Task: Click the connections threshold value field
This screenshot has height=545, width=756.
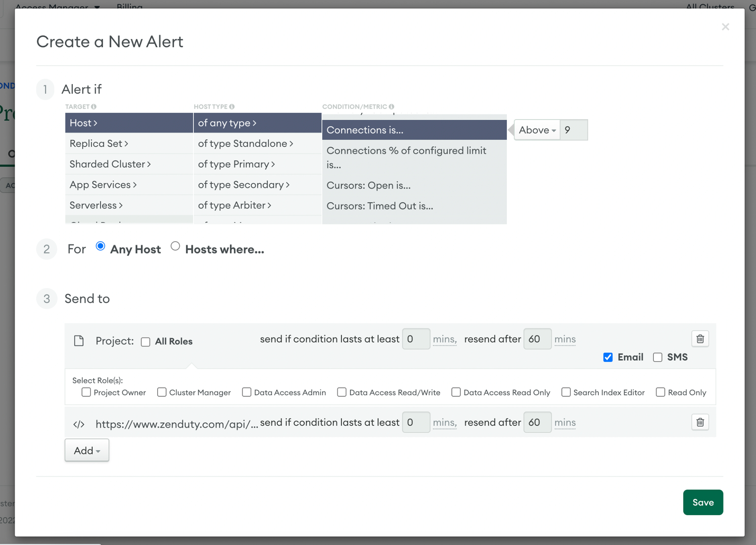Action: point(573,130)
